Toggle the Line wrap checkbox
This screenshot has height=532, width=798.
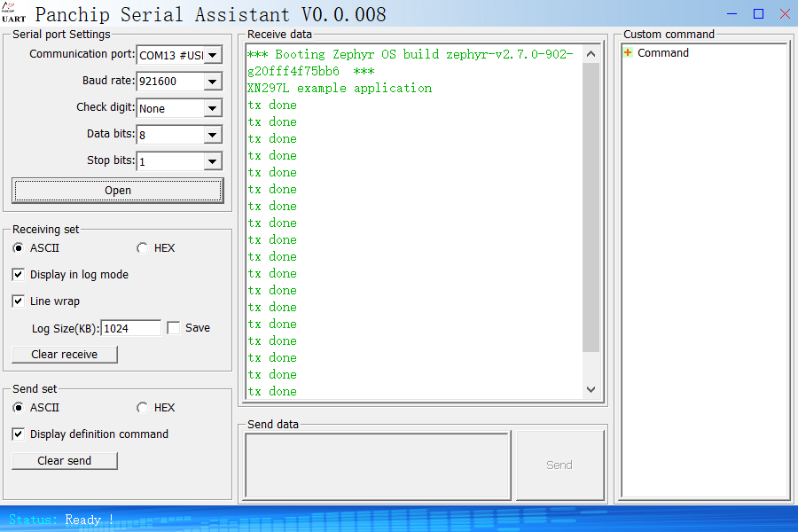(x=19, y=301)
